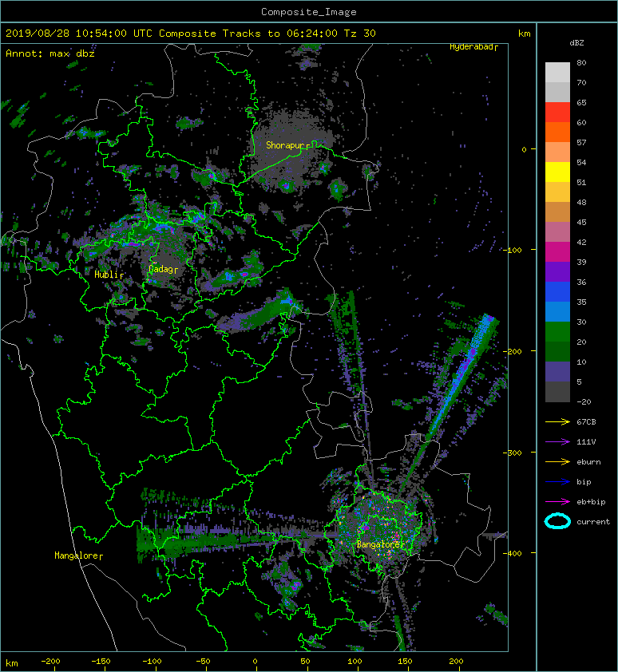Select the purple 39 dBZ swatch

(x=557, y=271)
